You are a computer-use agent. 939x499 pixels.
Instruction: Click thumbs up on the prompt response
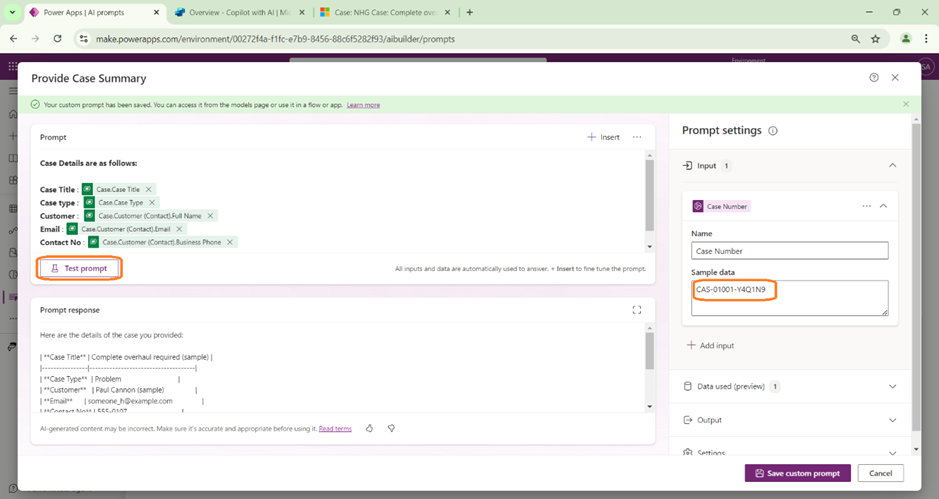point(369,428)
